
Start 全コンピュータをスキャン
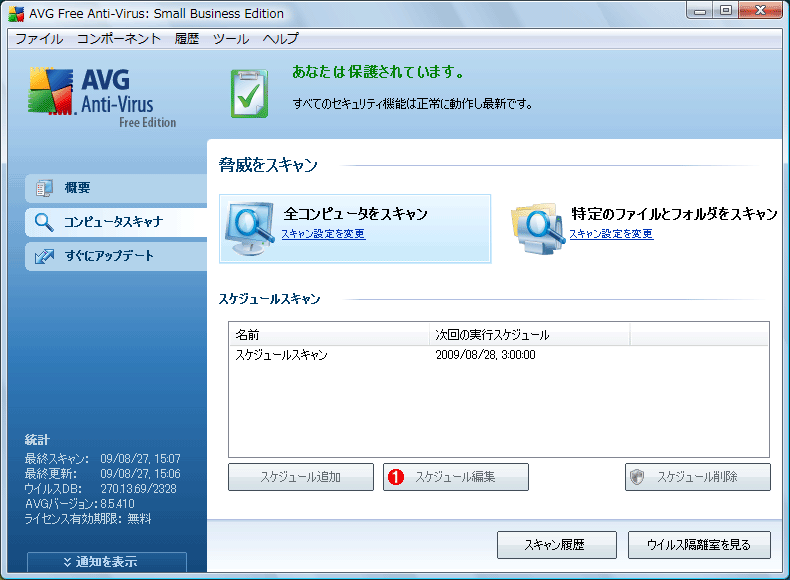tap(355, 214)
